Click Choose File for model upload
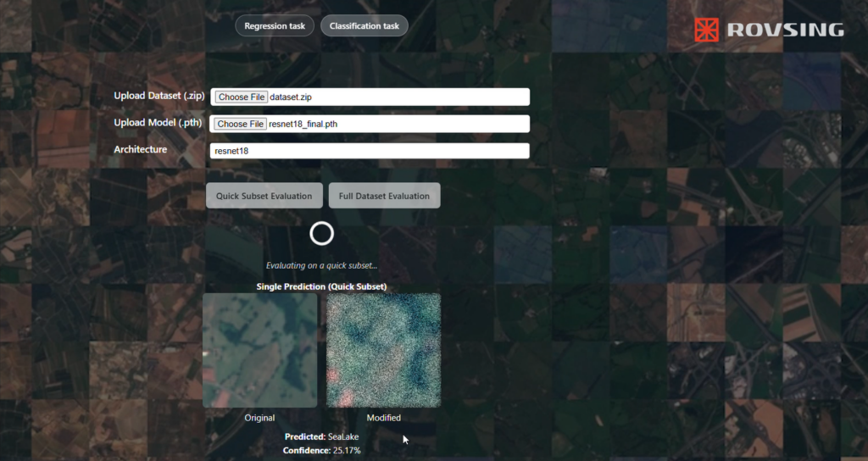This screenshot has width=868, height=461. tap(240, 124)
